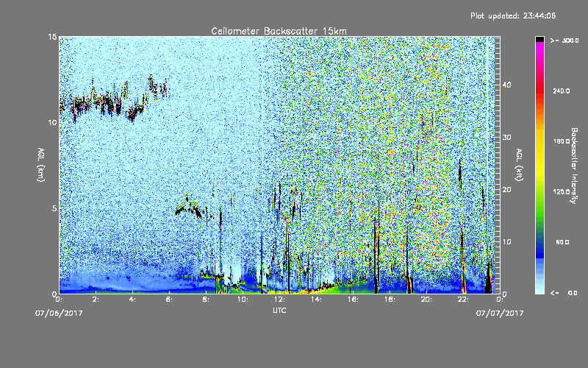The image size is (588, 368).
Task: Click the 'Backscatter Intensity' colorbar title
Action: pos(574,166)
